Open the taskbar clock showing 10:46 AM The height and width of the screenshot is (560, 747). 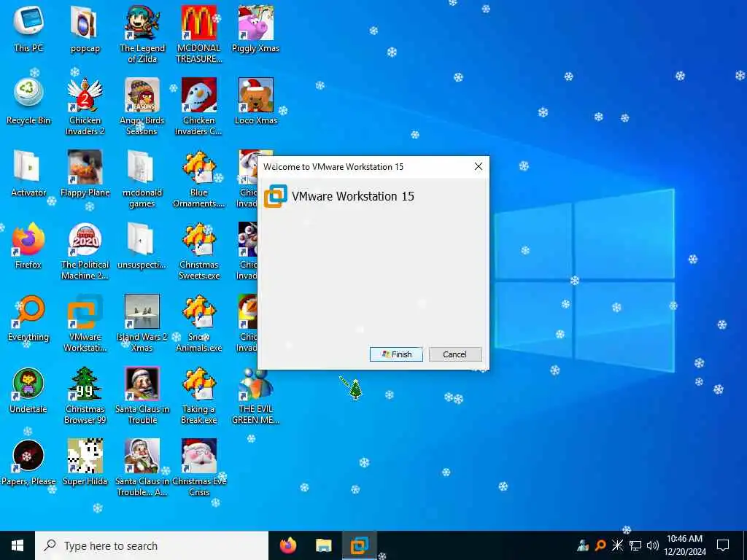[x=684, y=545]
